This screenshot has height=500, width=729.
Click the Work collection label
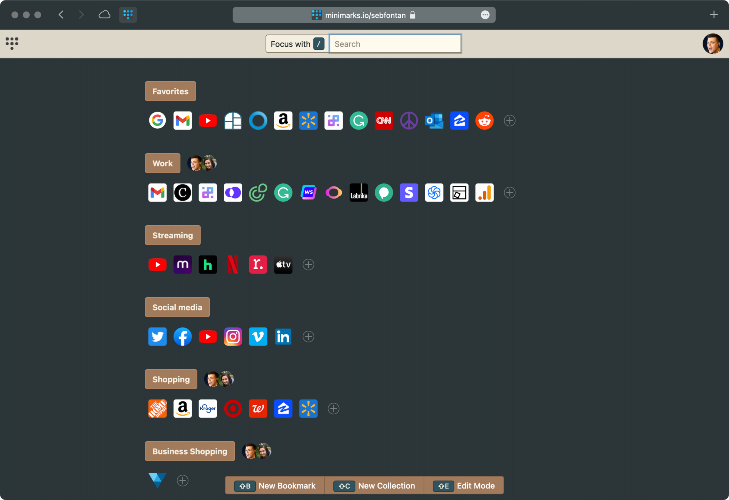coord(162,163)
